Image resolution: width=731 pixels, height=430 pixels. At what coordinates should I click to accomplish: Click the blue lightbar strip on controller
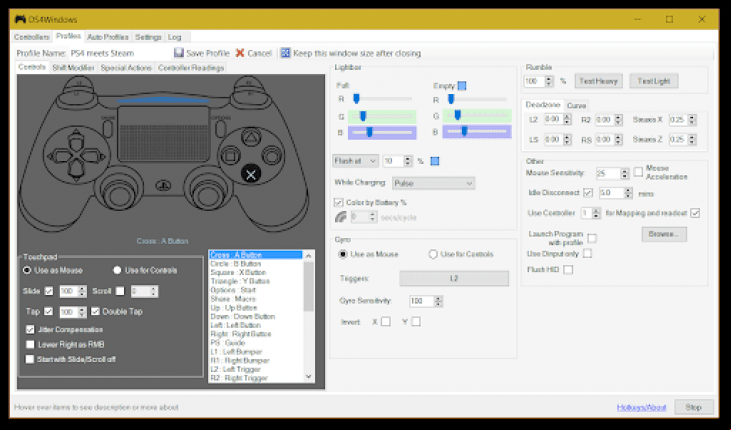163,100
